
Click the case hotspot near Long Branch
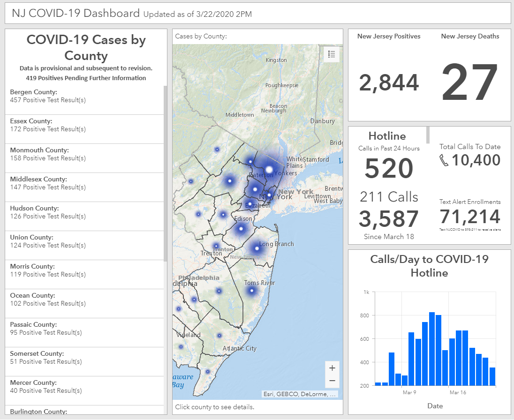257,247
